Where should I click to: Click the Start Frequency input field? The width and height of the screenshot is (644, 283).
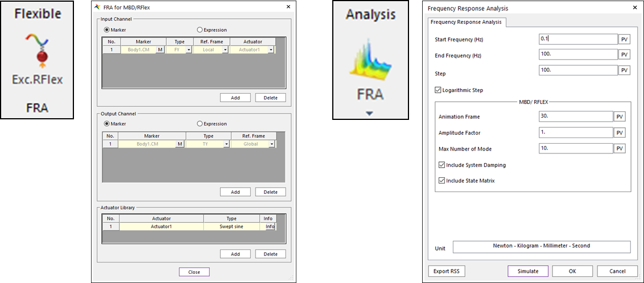(x=578, y=39)
